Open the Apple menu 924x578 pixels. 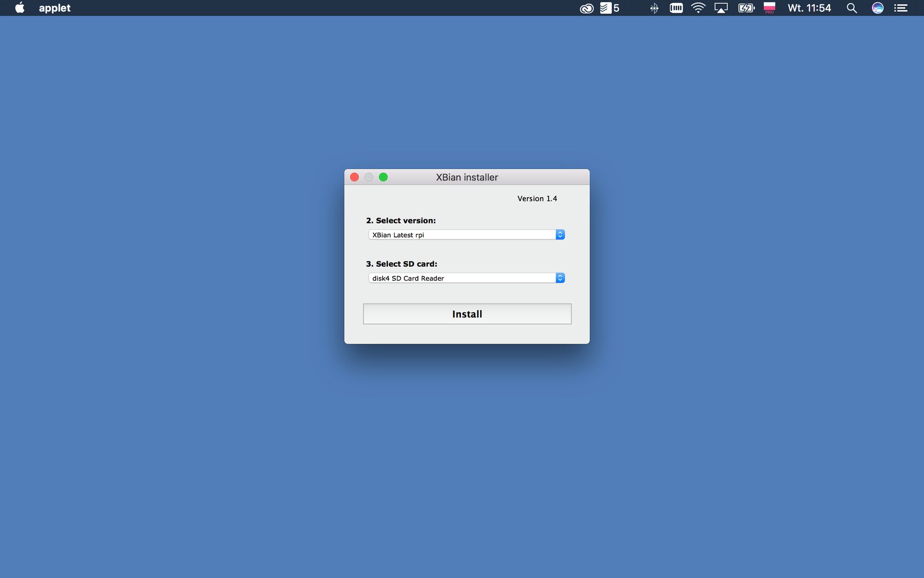(20, 8)
